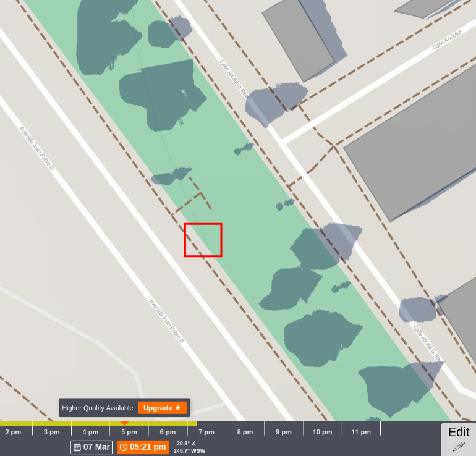Click the star in the Upgrade button
The image size is (476, 456).
(x=178, y=408)
